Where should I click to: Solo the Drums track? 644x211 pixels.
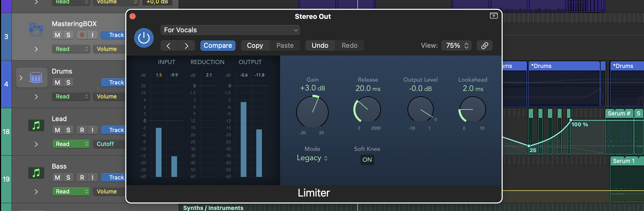coord(68,82)
